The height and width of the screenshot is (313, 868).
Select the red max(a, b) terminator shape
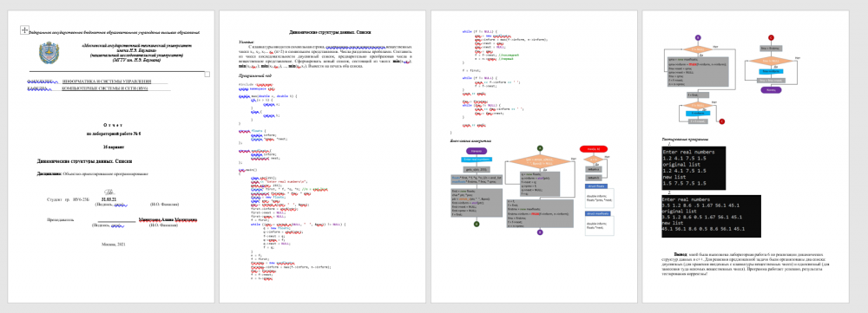click(x=594, y=149)
